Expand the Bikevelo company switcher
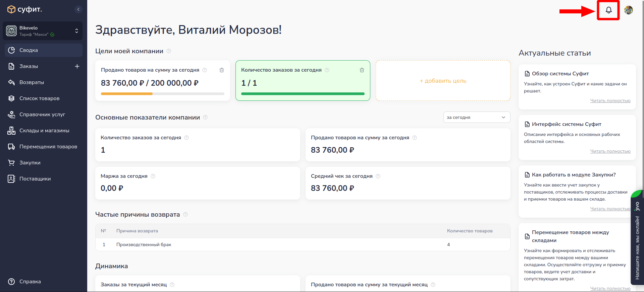Viewport: 644px width, 292px height. (43, 31)
